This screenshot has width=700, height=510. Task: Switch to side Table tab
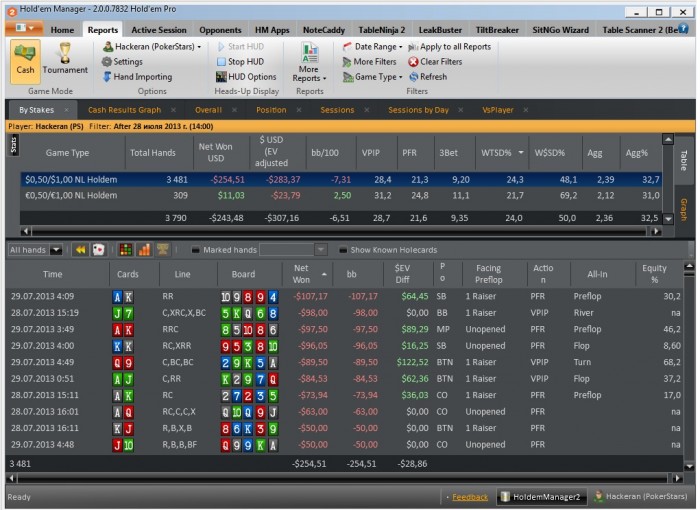tap(683, 160)
